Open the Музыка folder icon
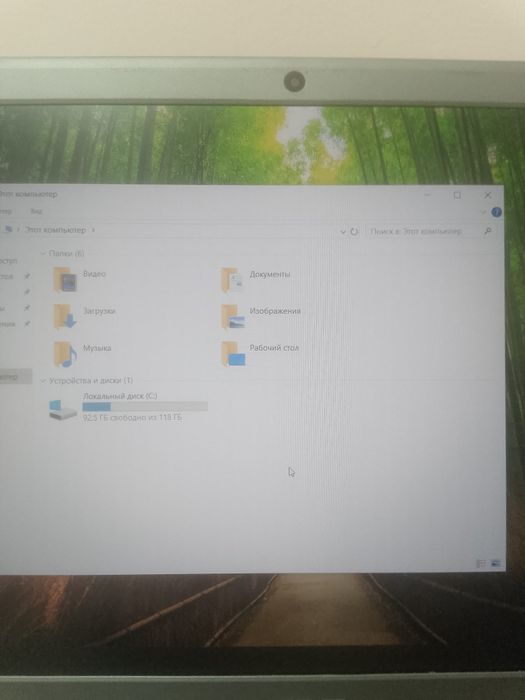 pyautogui.click(x=65, y=354)
